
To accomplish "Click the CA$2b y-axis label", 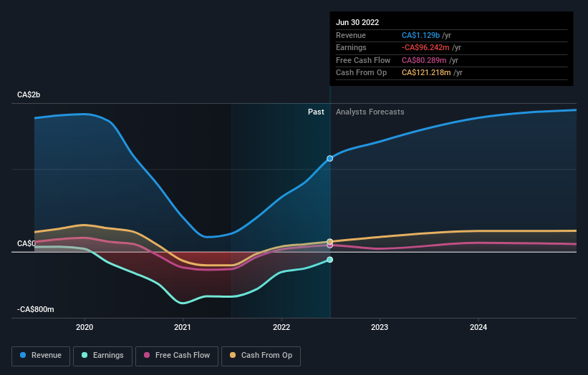I will (x=29, y=94).
